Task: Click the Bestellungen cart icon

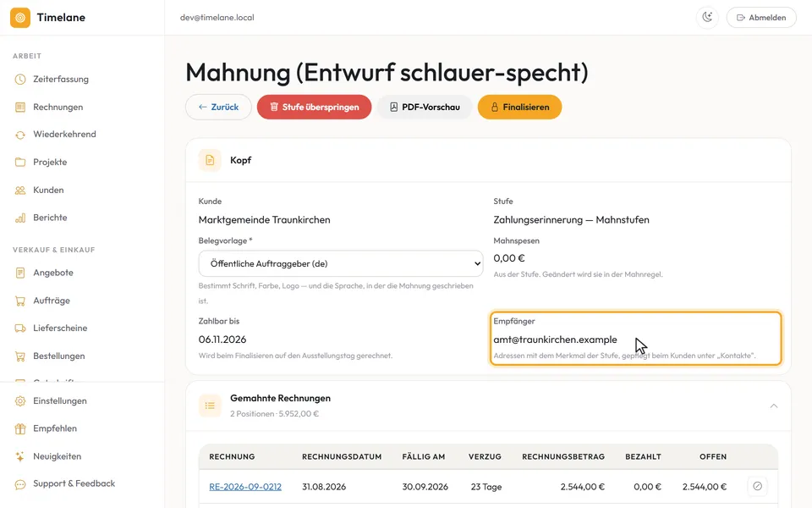Action: [20, 356]
